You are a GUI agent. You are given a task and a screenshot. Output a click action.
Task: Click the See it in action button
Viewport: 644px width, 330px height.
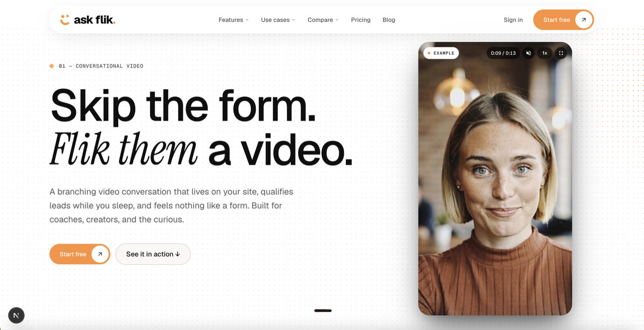(153, 254)
